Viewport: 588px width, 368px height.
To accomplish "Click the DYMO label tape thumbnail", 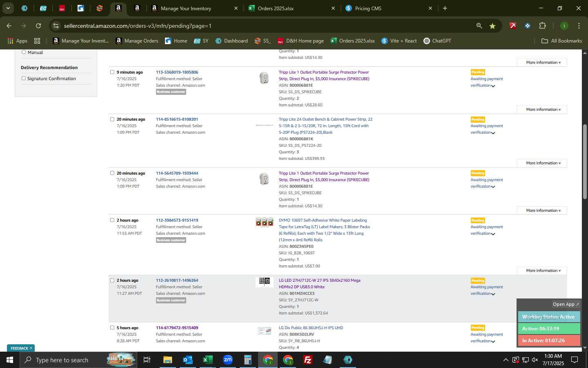I will (264, 222).
